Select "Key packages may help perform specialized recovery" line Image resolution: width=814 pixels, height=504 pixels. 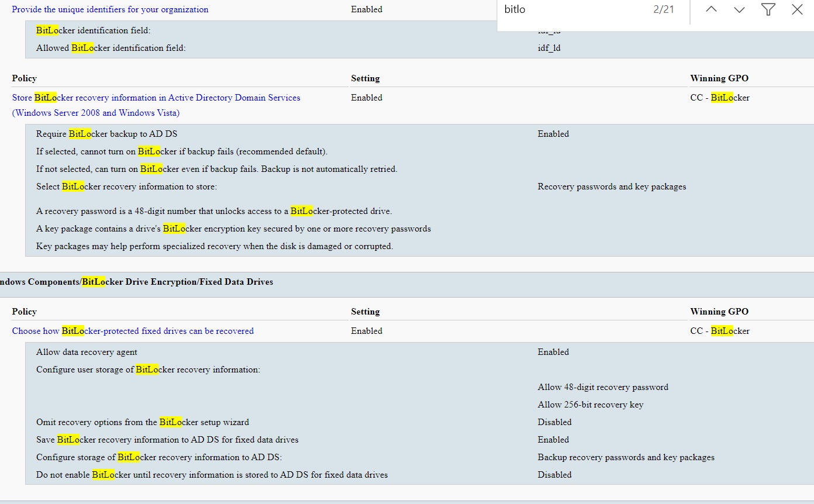(215, 246)
